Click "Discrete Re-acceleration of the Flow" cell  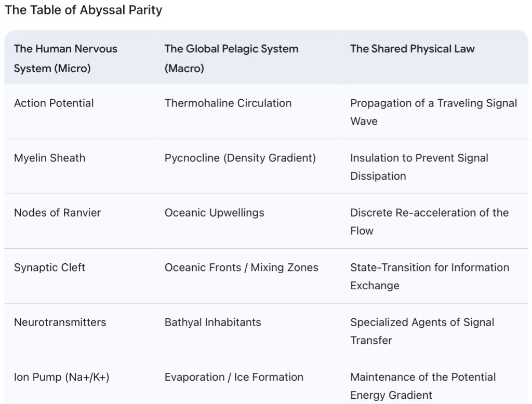coord(429,221)
